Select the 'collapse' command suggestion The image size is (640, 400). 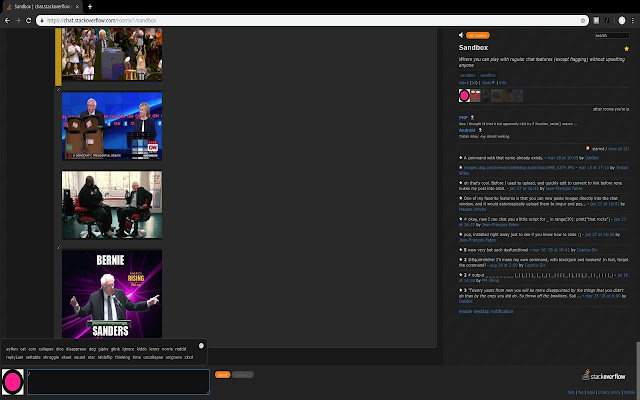pos(46,349)
